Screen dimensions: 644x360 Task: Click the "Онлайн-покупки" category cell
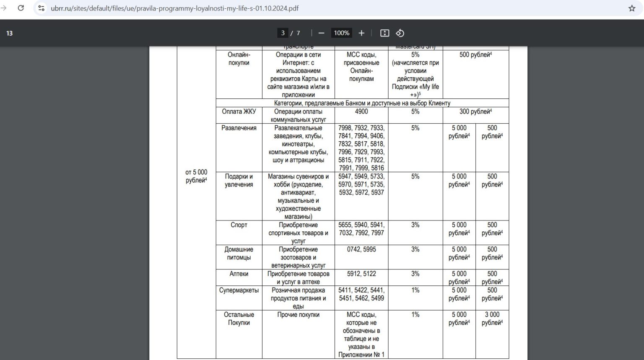(x=239, y=59)
